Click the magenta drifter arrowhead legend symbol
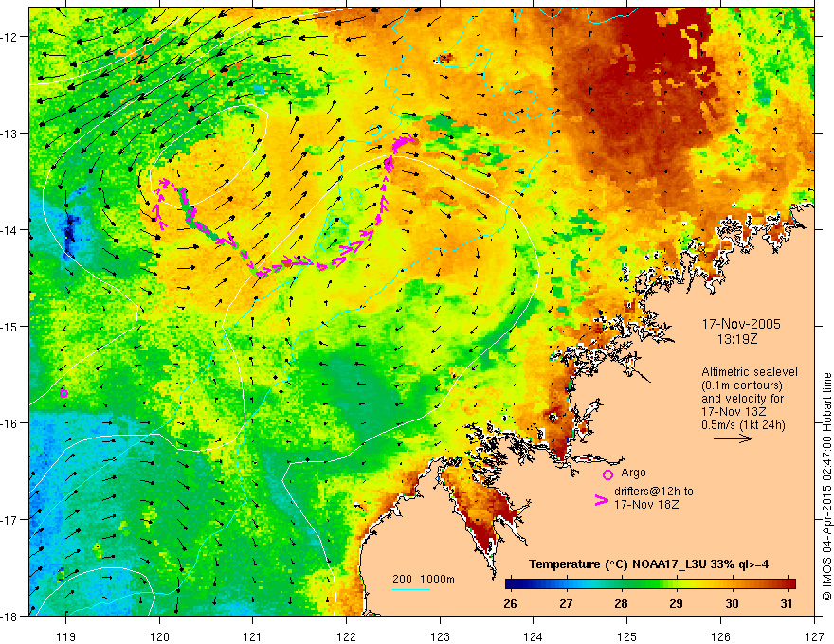This screenshot has height=644, width=834. (x=602, y=499)
